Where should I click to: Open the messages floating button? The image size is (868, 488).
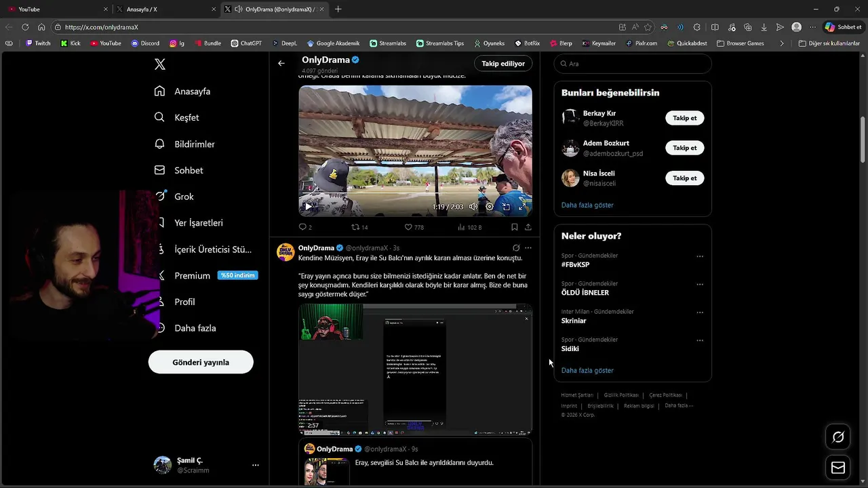tap(838, 468)
